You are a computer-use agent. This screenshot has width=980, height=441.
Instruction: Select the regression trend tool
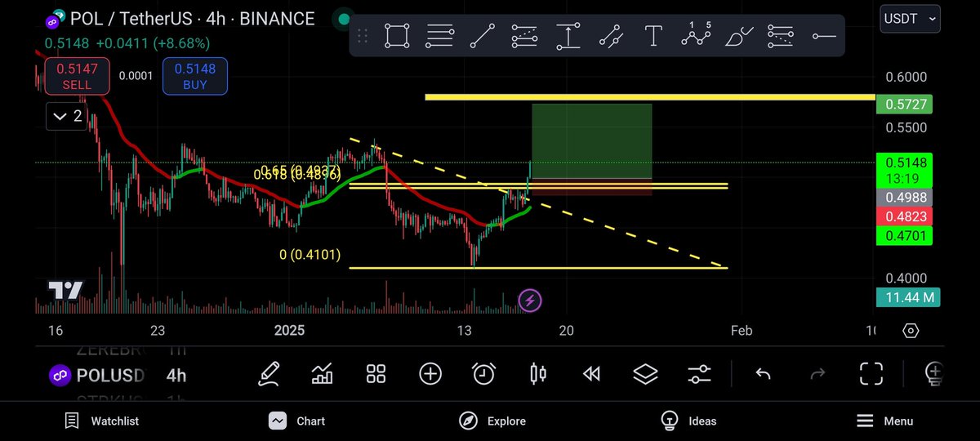click(610, 36)
